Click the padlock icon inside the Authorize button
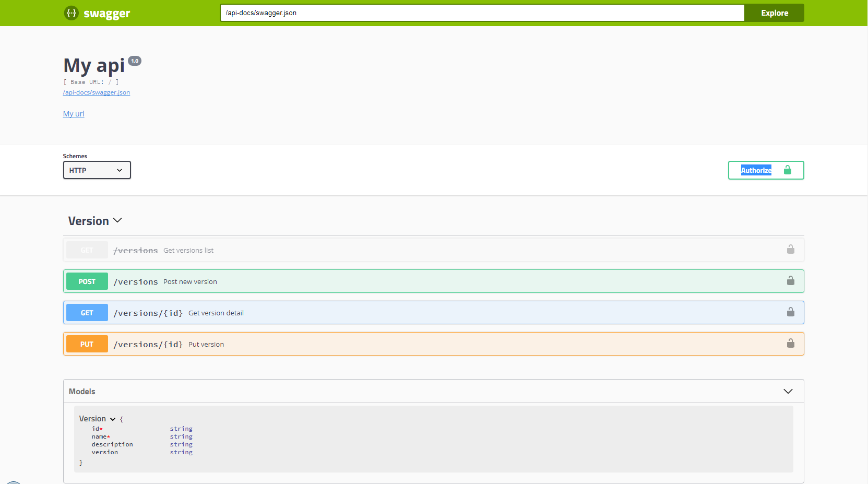The image size is (868, 484). point(788,170)
